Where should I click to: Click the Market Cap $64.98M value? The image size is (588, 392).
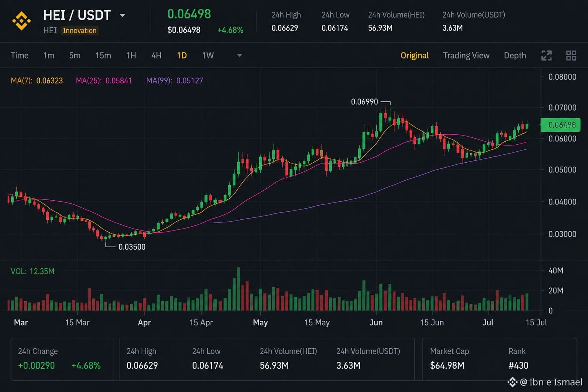447,366
